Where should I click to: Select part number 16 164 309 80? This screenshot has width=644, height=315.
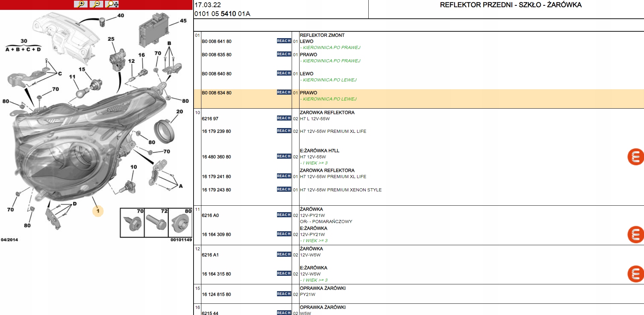pos(216,235)
